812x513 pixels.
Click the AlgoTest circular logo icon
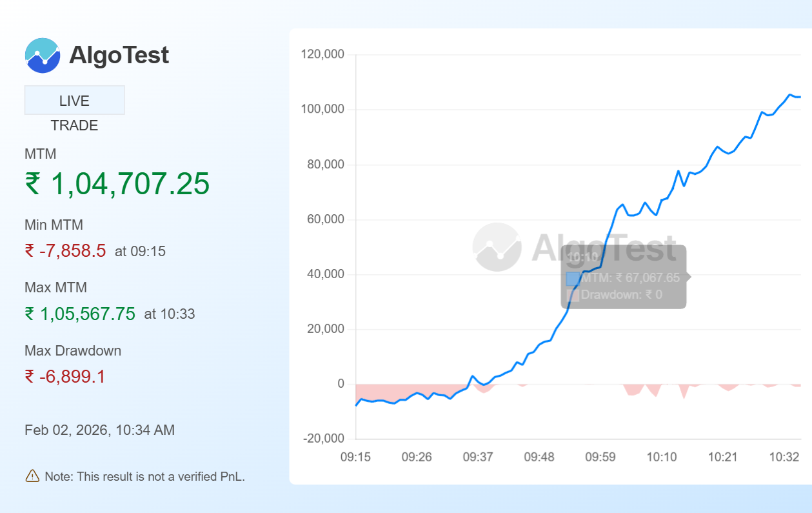tap(42, 55)
